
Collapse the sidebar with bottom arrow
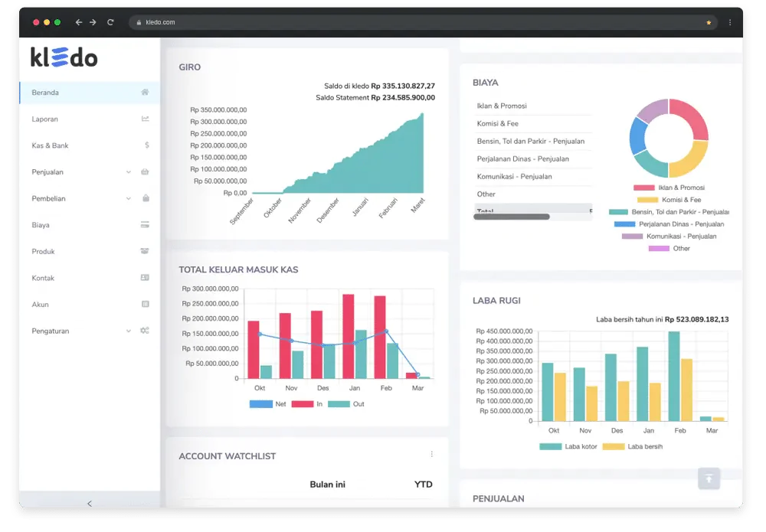click(x=90, y=503)
